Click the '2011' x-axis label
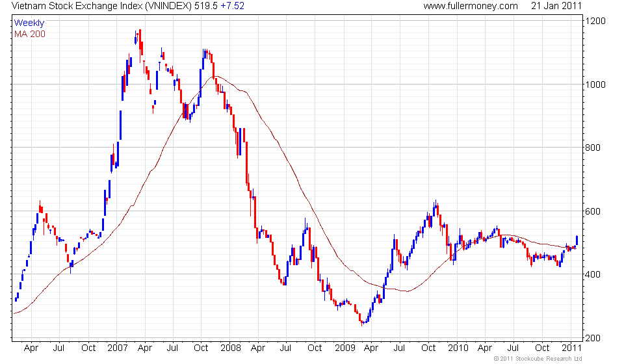637x364 pixels. [x=571, y=348]
